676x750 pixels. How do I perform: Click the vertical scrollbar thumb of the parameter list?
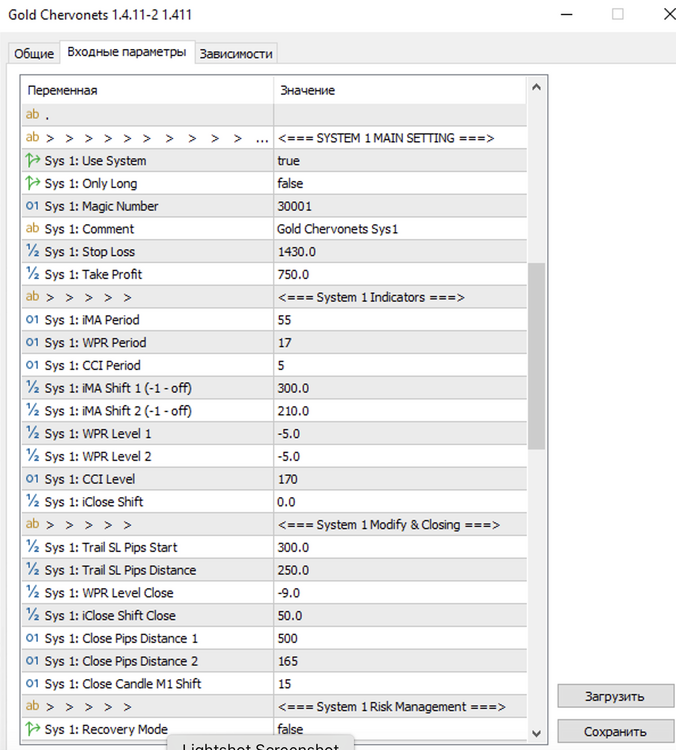(x=536, y=356)
